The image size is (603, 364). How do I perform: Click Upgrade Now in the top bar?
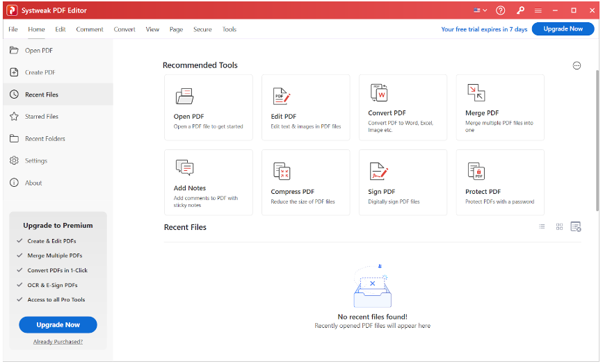pyautogui.click(x=563, y=28)
